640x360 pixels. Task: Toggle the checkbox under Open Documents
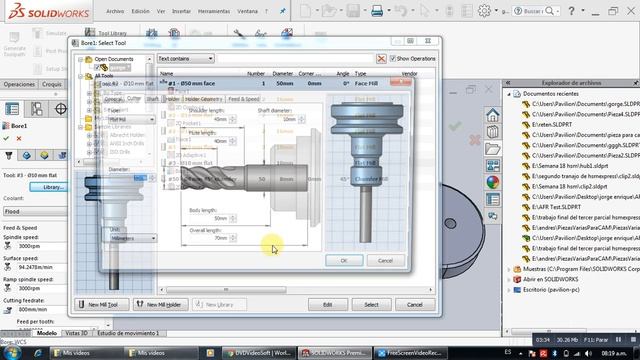coord(97,67)
